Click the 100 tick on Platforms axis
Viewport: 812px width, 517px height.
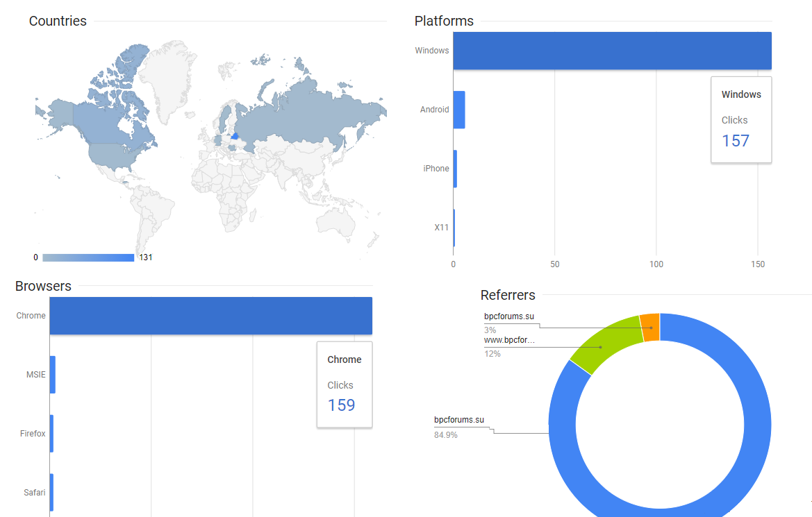click(656, 264)
